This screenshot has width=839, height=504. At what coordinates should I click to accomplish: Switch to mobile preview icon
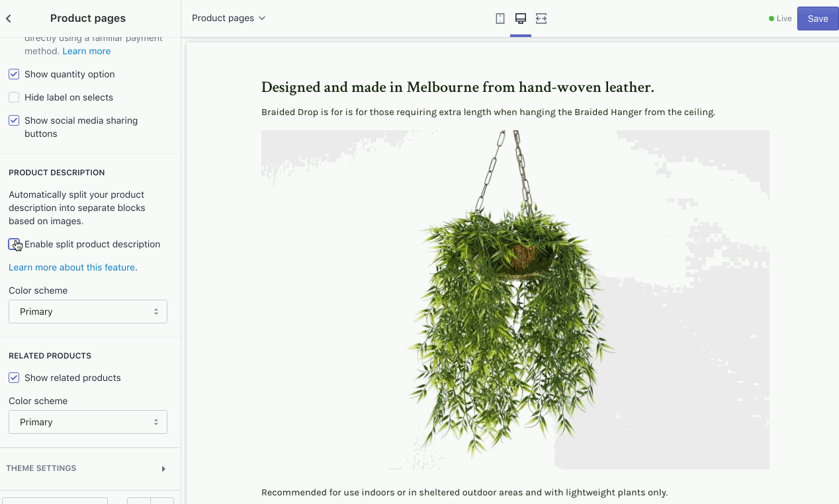click(500, 19)
